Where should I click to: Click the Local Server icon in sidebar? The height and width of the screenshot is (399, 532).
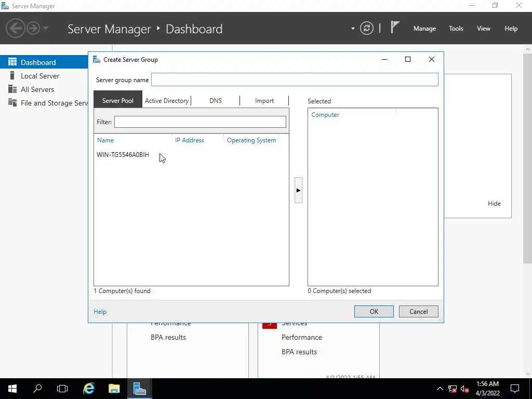[12, 75]
